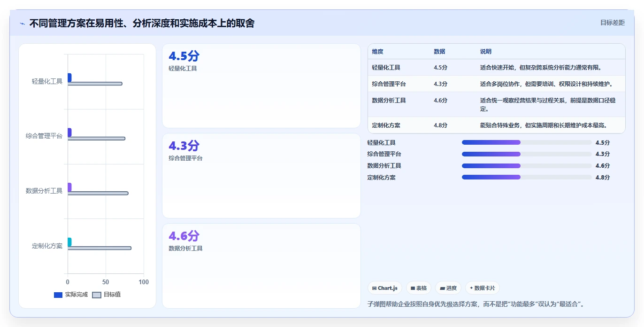Screen dimensions: 644x327
Task: Click the 定制化方案 y-axis chart label
Action: (x=47, y=246)
